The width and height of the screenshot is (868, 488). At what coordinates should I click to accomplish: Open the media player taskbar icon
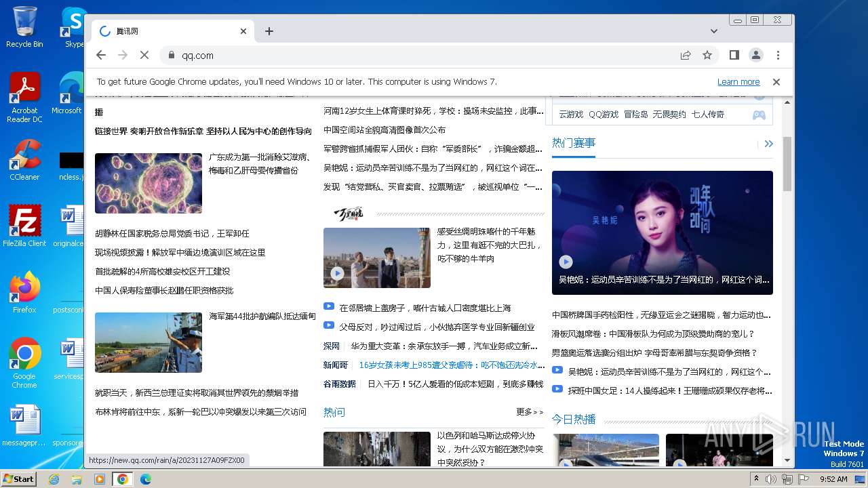(x=100, y=479)
